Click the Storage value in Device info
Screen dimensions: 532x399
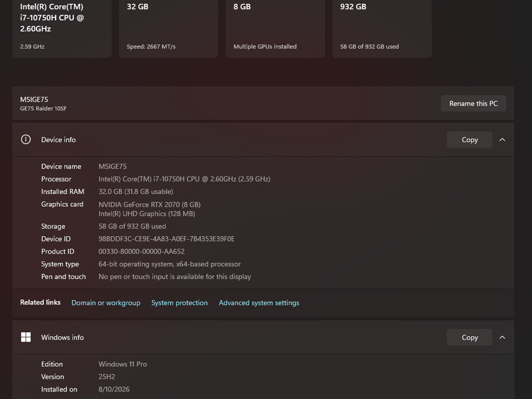132,226
